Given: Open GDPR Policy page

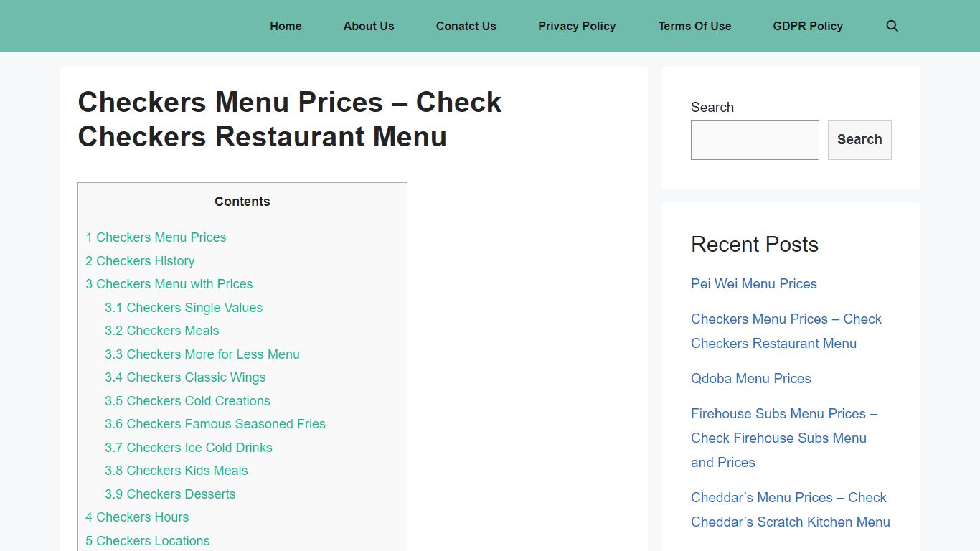Looking at the screenshot, I should (808, 26).
